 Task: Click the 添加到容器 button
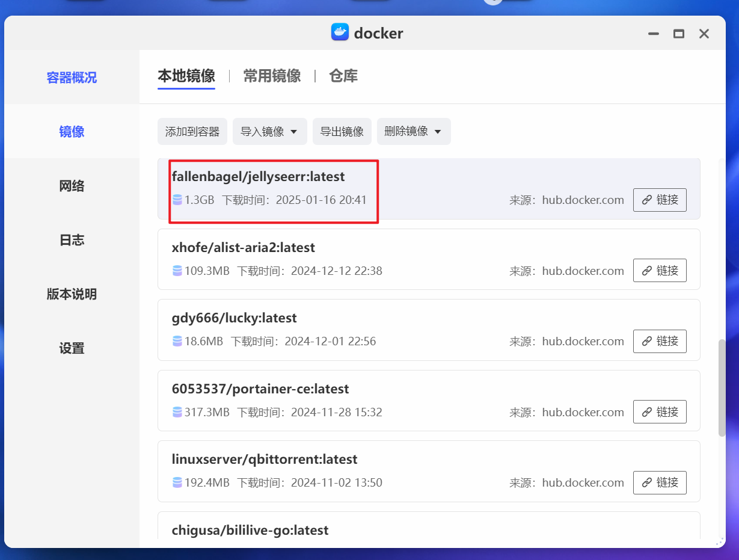[x=192, y=131]
